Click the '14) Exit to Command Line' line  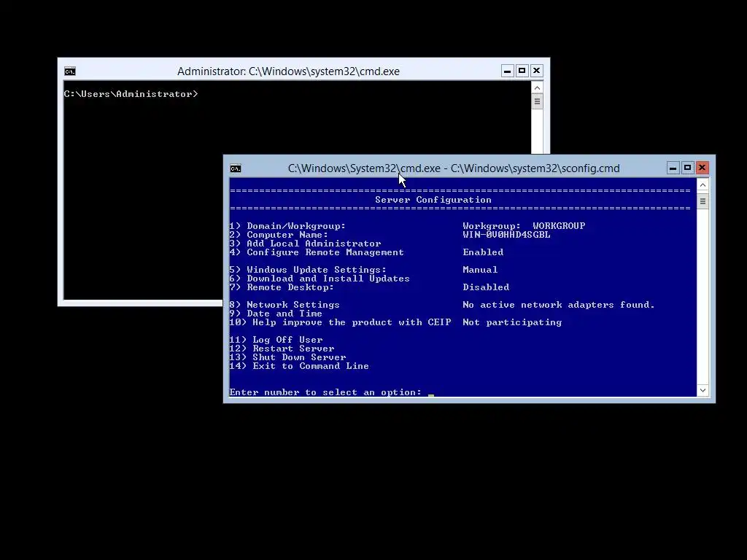[299, 366]
